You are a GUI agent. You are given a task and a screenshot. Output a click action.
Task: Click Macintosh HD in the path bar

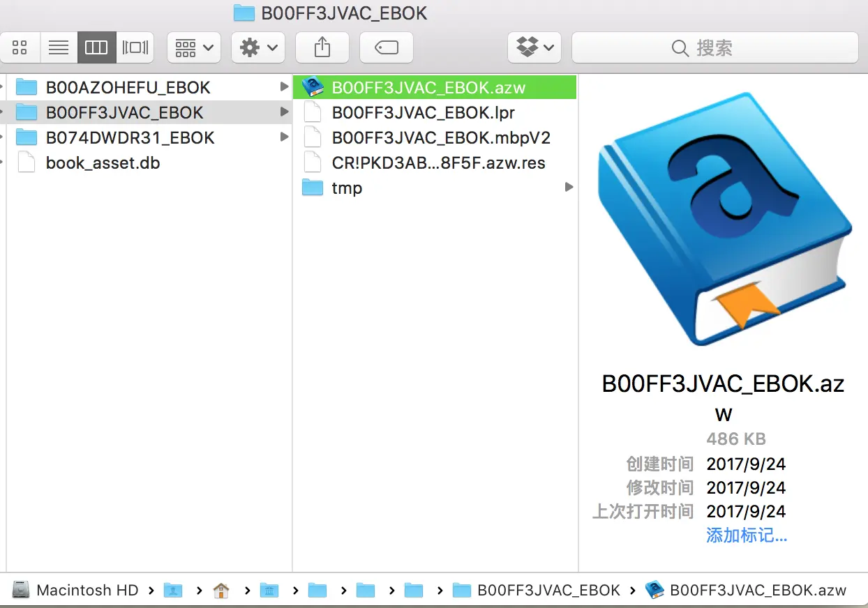77,590
